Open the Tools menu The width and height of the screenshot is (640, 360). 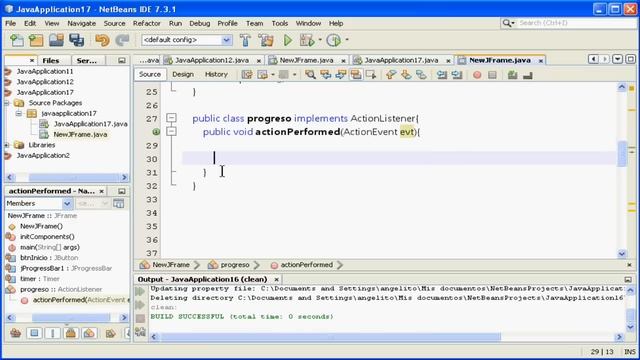[280, 23]
